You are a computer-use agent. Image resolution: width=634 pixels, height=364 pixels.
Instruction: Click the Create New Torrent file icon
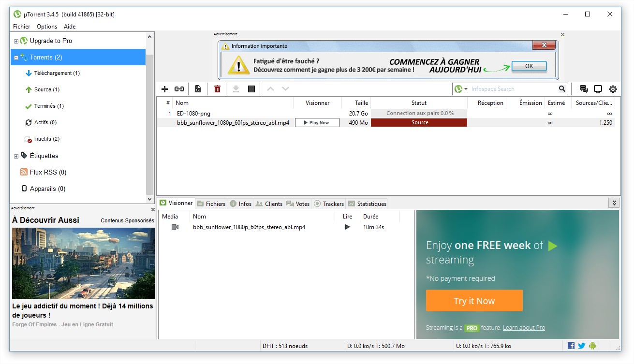point(198,89)
